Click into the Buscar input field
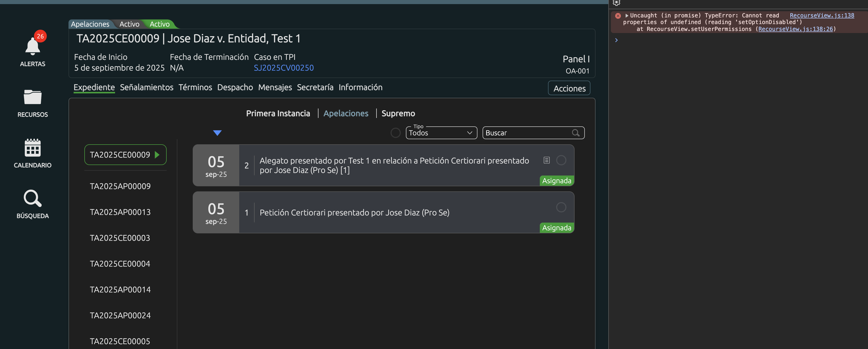Viewport: 868px width, 349px height. [526, 133]
